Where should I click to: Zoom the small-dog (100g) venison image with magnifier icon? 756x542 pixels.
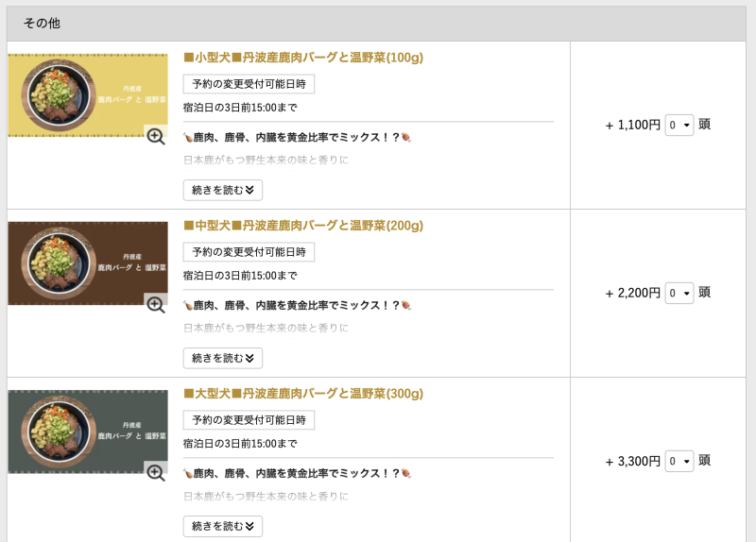point(156,137)
